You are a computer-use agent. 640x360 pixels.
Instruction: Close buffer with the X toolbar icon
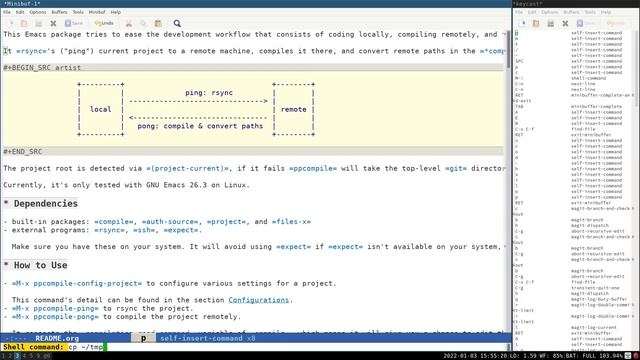point(53,23)
